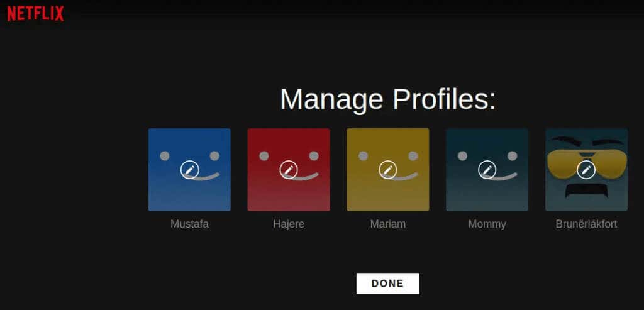Click the Netflix logo
This screenshot has height=310, width=644.
pos(36,14)
